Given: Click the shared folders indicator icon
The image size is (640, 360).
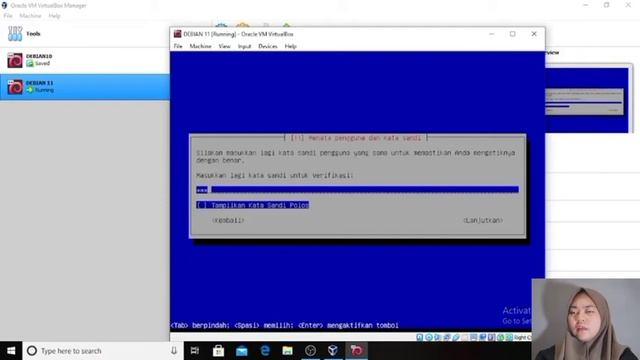Looking at the screenshot, I should pyautogui.click(x=464, y=337).
